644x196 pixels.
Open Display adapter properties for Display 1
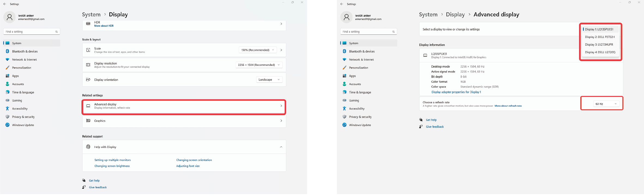tap(456, 92)
